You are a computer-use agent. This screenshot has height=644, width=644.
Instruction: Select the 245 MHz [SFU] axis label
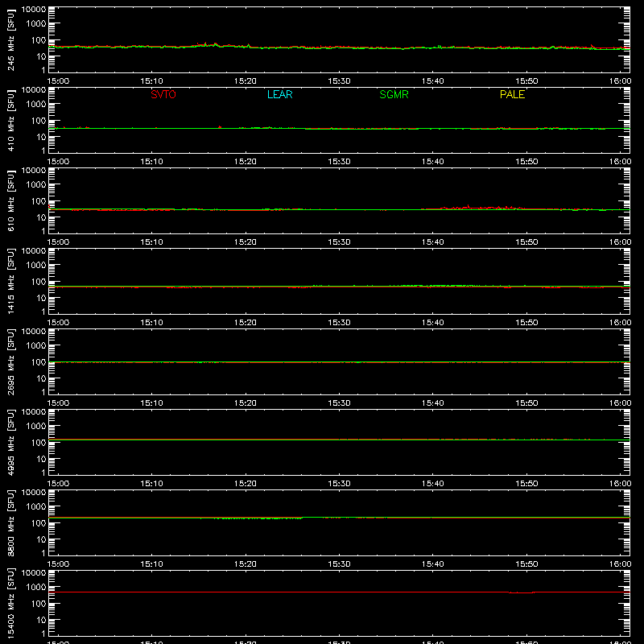coord(11,39)
